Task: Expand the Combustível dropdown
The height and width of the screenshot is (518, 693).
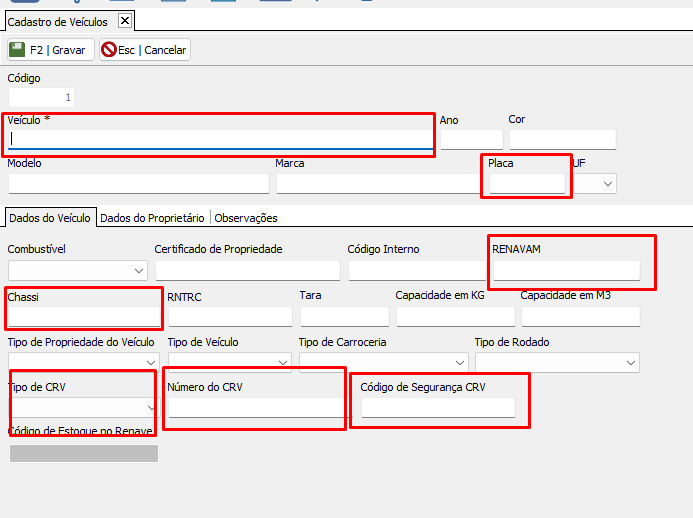Action: [78, 270]
